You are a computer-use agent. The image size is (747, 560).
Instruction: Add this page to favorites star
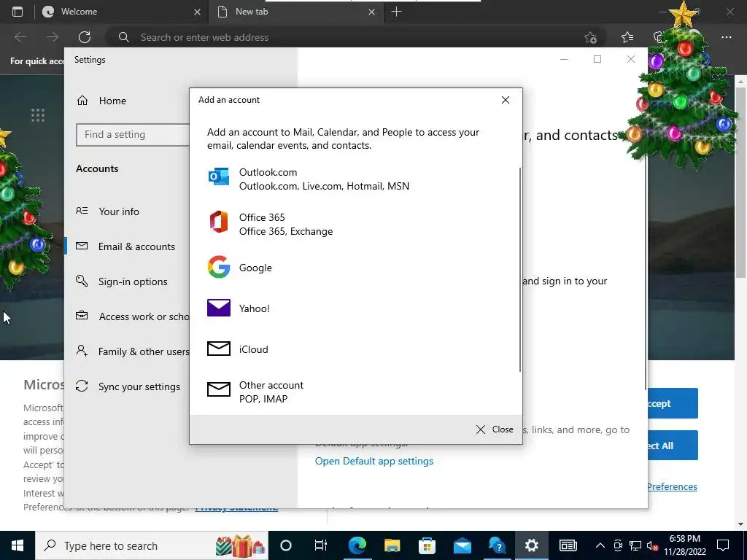[x=591, y=37]
